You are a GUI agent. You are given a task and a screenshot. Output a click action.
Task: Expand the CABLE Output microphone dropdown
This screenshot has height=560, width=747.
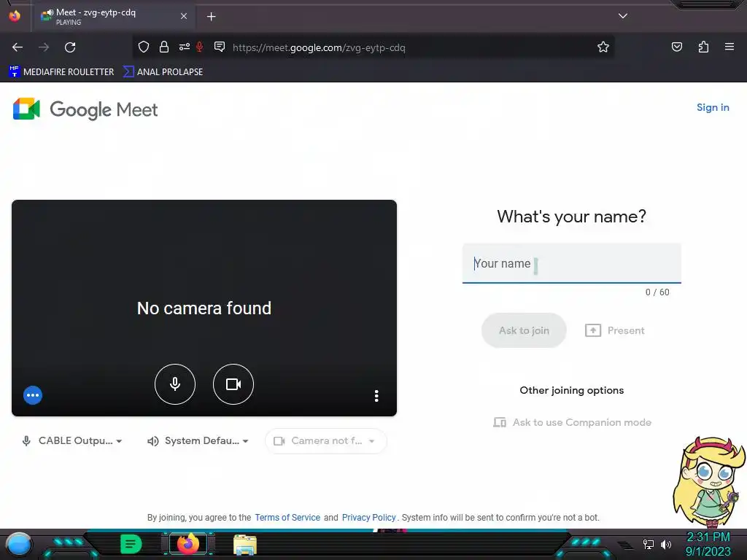[72, 441]
